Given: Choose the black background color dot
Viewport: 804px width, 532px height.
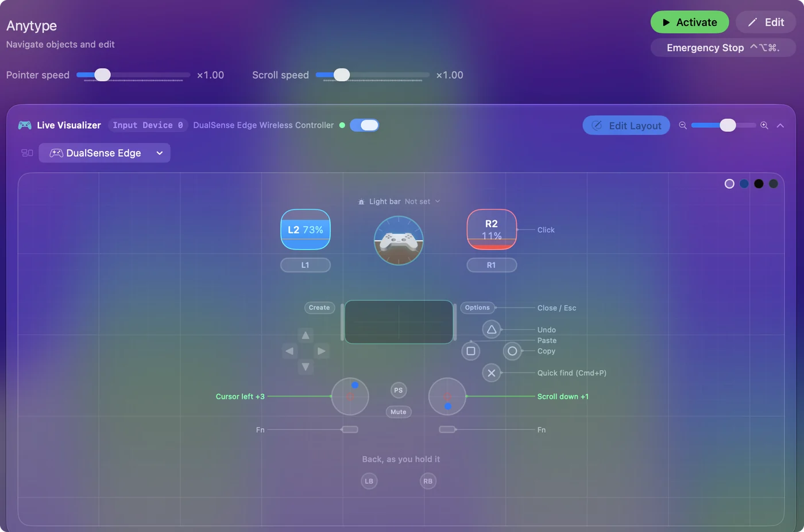Looking at the screenshot, I should coord(759,184).
